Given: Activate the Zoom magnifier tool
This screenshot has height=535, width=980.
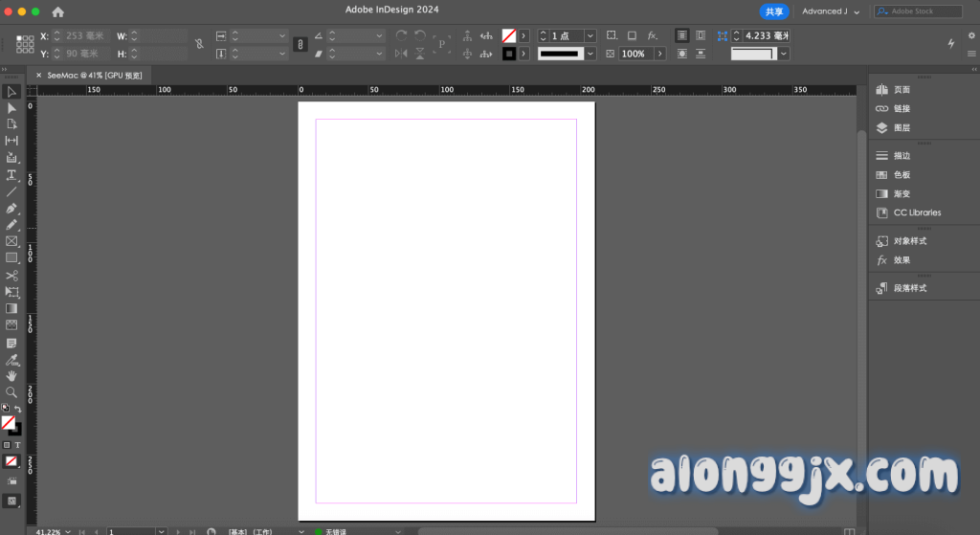Looking at the screenshot, I should 11,392.
